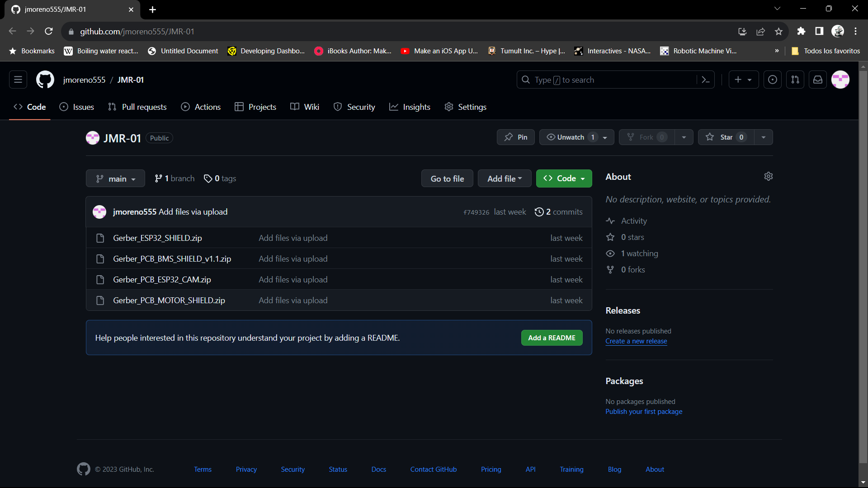Open pull requests icon in header

[x=795, y=80]
